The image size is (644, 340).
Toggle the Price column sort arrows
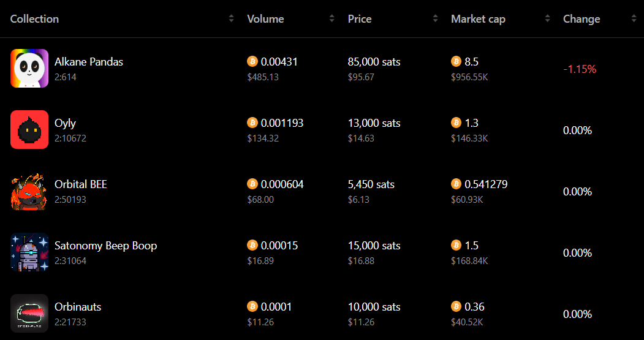(x=435, y=18)
